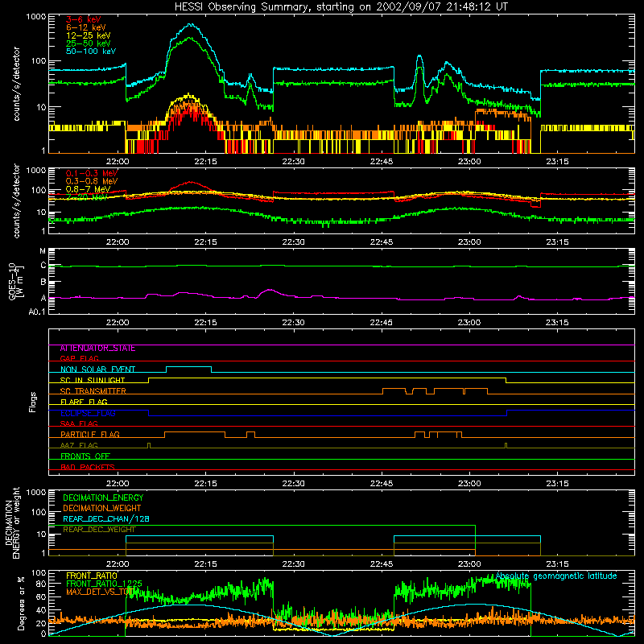Select the 0.1-0.3 MeV legend label
The image size is (644, 644).
(x=92, y=173)
